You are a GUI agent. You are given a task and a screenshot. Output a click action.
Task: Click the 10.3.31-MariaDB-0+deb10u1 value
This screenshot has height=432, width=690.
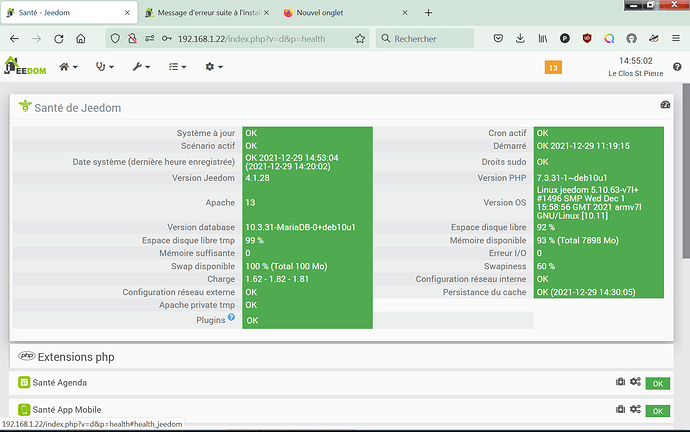(x=300, y=227)
